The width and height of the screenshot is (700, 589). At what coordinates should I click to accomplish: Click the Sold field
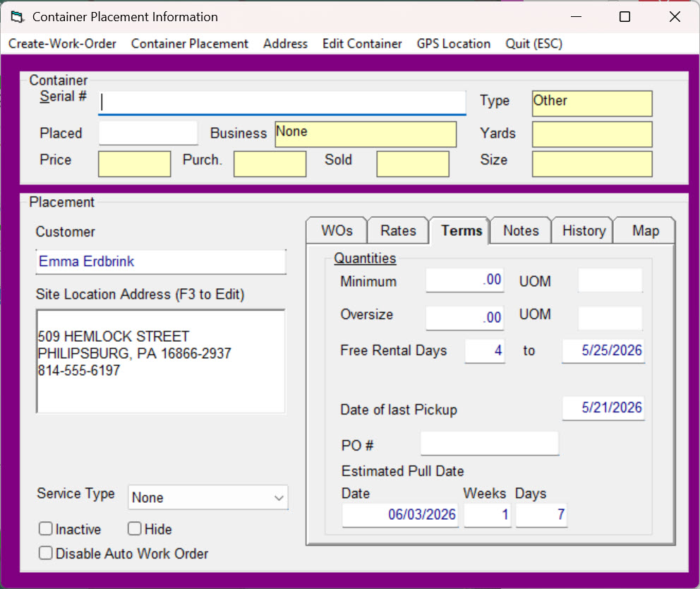(413, 164)
